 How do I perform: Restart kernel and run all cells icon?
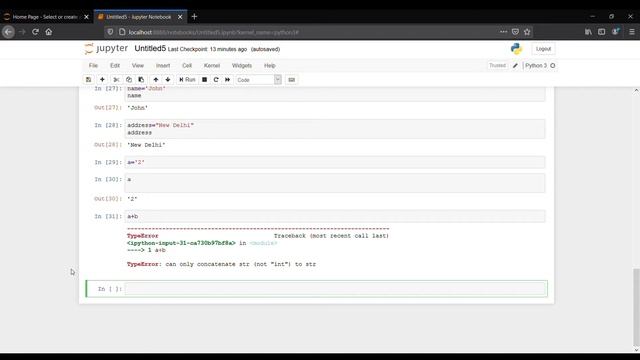(x=227, y=80)
